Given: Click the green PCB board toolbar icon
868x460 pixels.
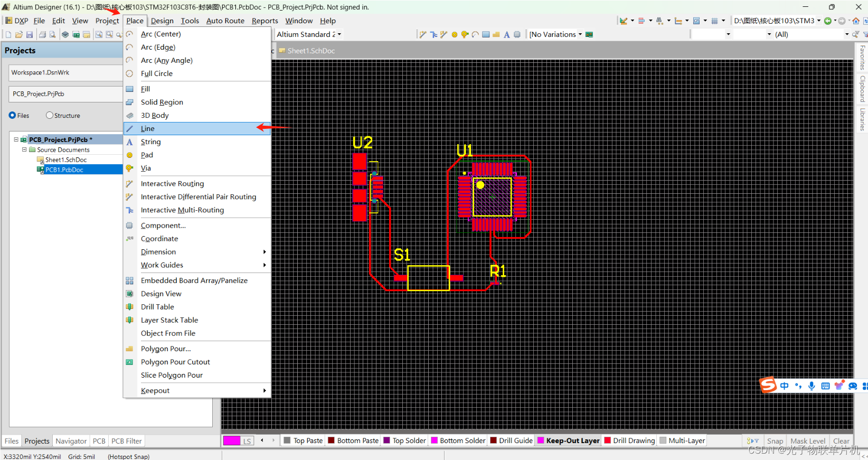Looking at the screenshot, I should tap(76, 34).
